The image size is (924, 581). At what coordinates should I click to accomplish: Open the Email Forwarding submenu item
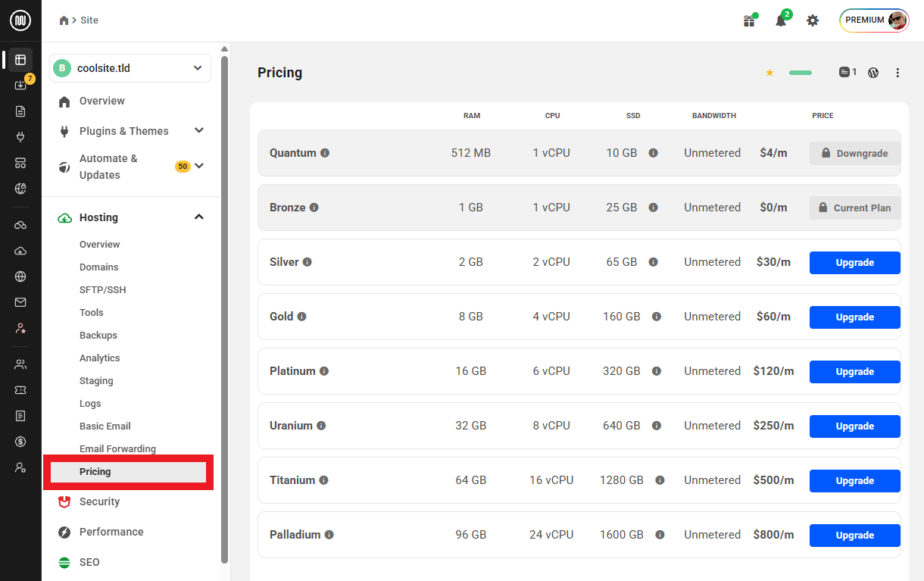pos(117,449)
